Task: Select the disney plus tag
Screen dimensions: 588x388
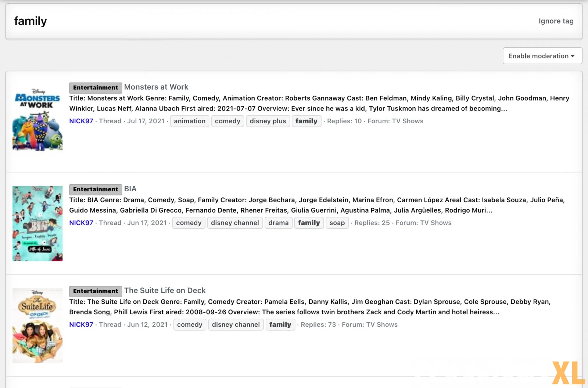Action: pos(268,121)
